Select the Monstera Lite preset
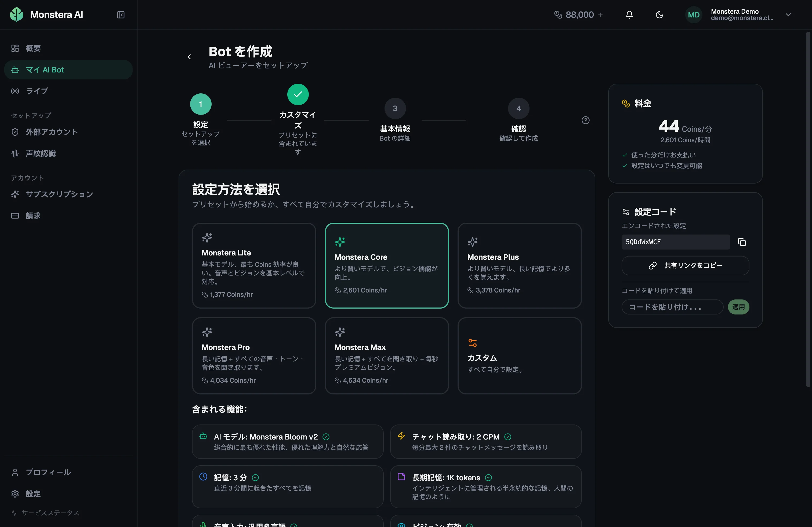The width and height of the screenshot is (812, 527). click(x=254, y=266)
